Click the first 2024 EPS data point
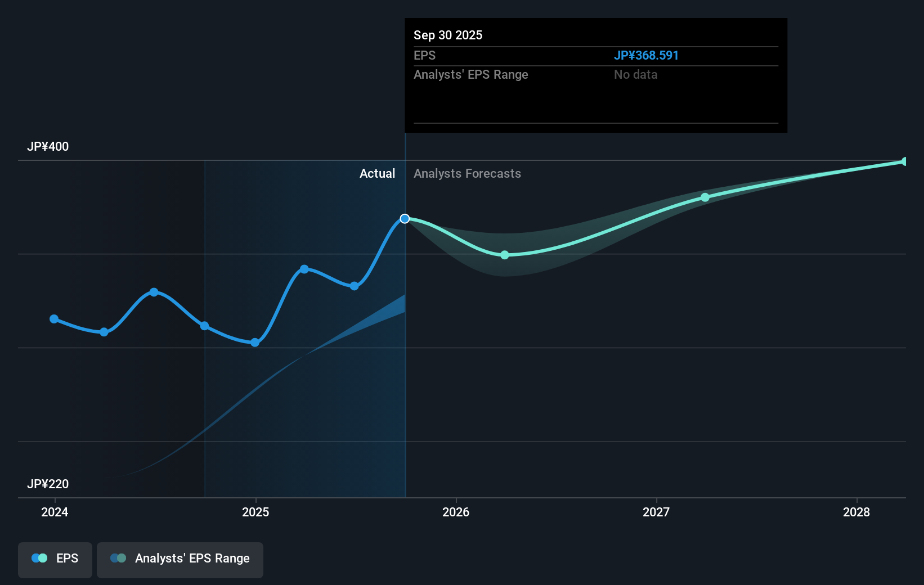The image size is (924, 585). pyautogui.click(x=54, y=319)
